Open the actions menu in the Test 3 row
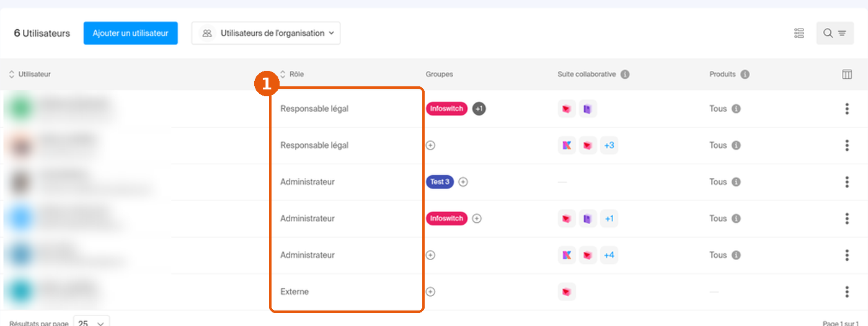 [x=847, y=182]
